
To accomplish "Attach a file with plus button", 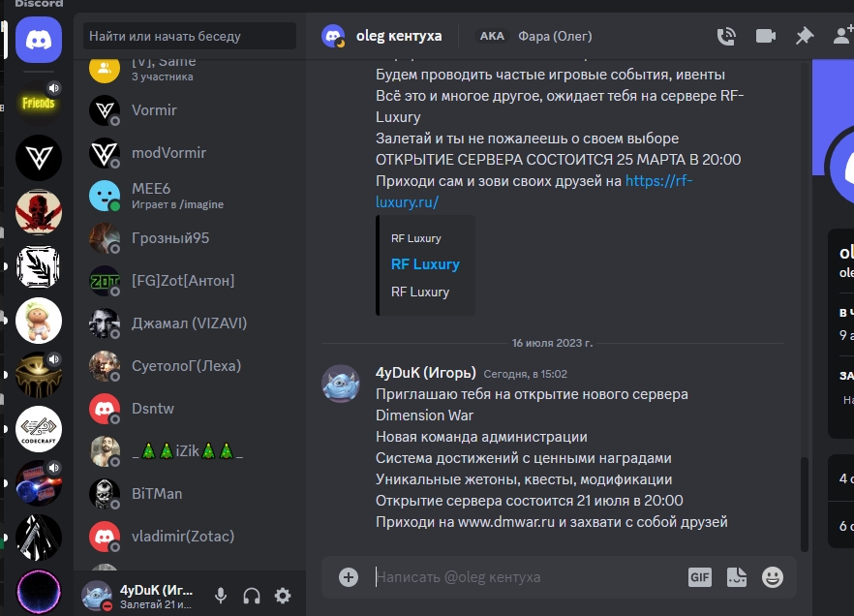I will 349,577.
